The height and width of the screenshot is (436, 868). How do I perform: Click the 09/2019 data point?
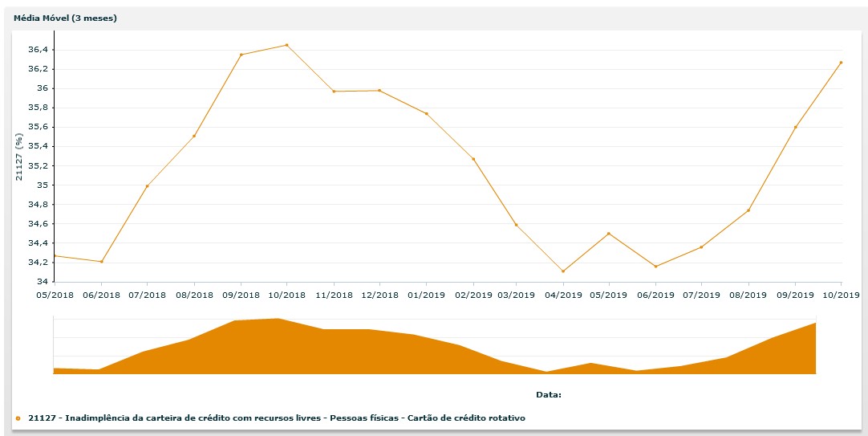coord(795,127)
